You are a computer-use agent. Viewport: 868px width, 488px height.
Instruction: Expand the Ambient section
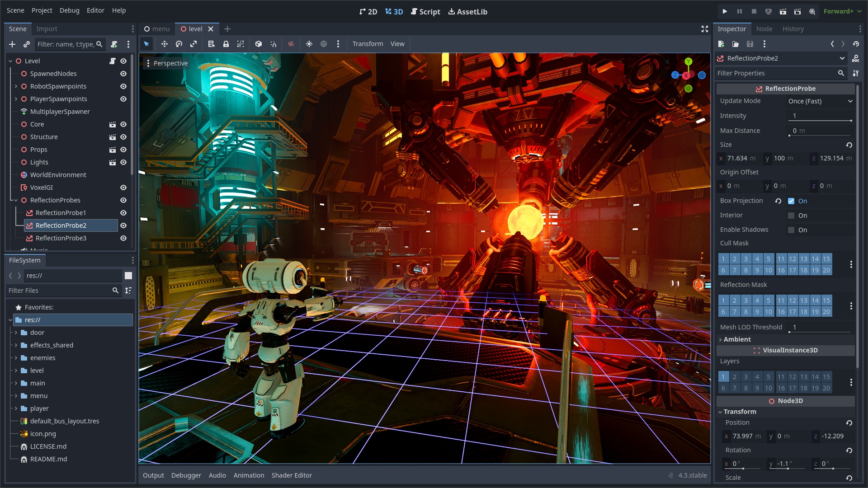tap(737, 339)
